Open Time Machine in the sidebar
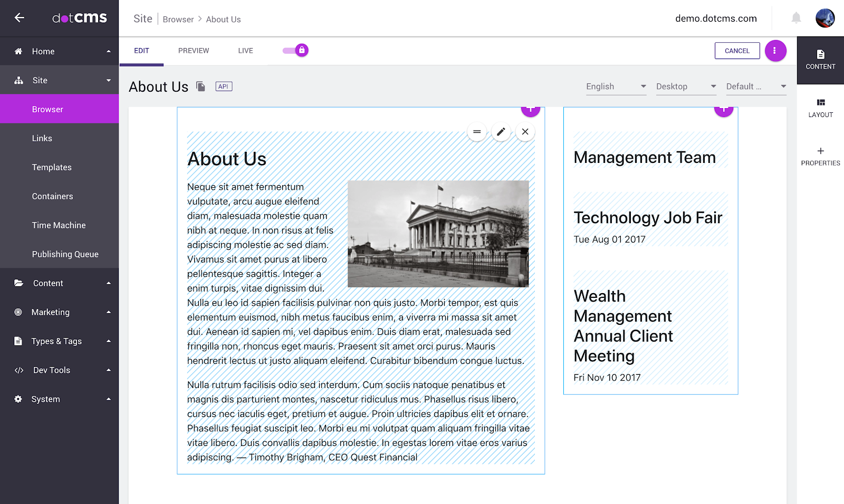This screenshot has height=504, width=844. 59,225
